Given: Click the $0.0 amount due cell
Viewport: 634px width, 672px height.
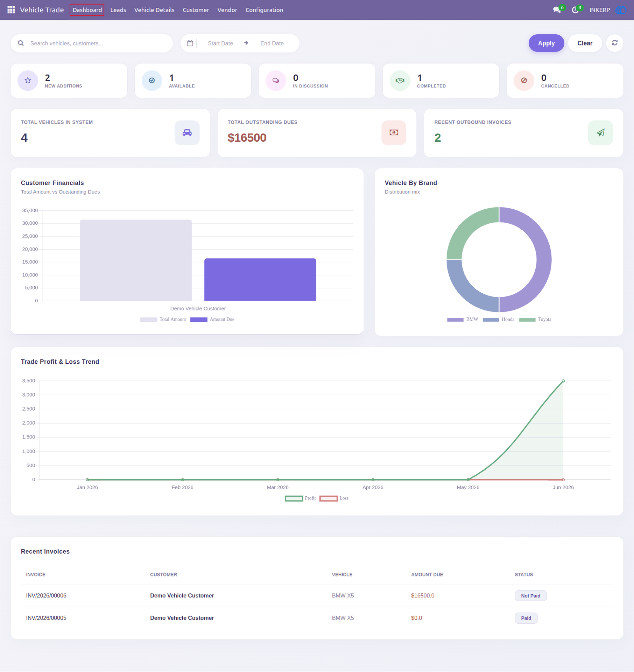Looking at the screenshot, I should (x=416, y=618).
